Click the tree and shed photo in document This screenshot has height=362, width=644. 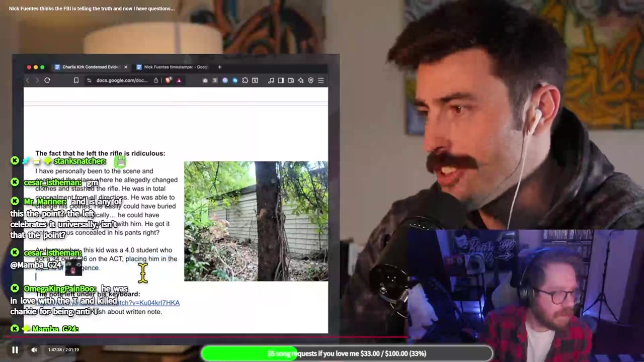(x=256, y=221)
